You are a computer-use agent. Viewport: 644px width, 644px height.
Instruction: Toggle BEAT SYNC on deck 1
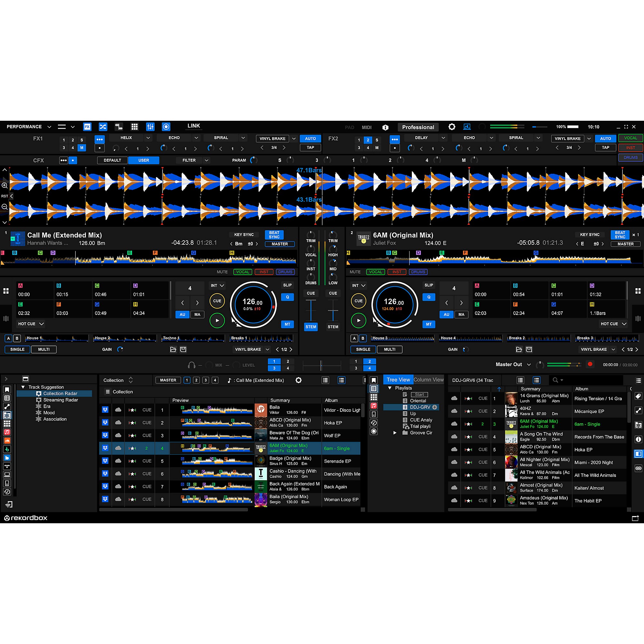pos(274,235)
